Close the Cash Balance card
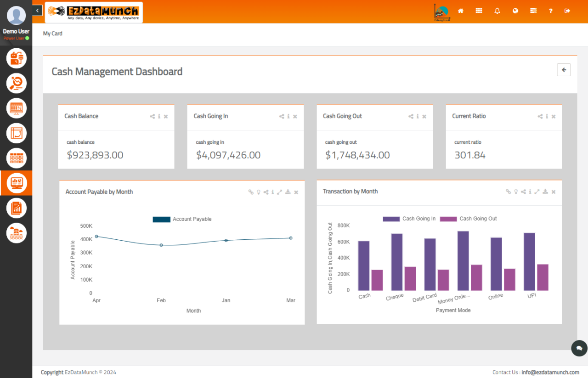This screenshot has height=378, width=588. click(x=166, y=117)
